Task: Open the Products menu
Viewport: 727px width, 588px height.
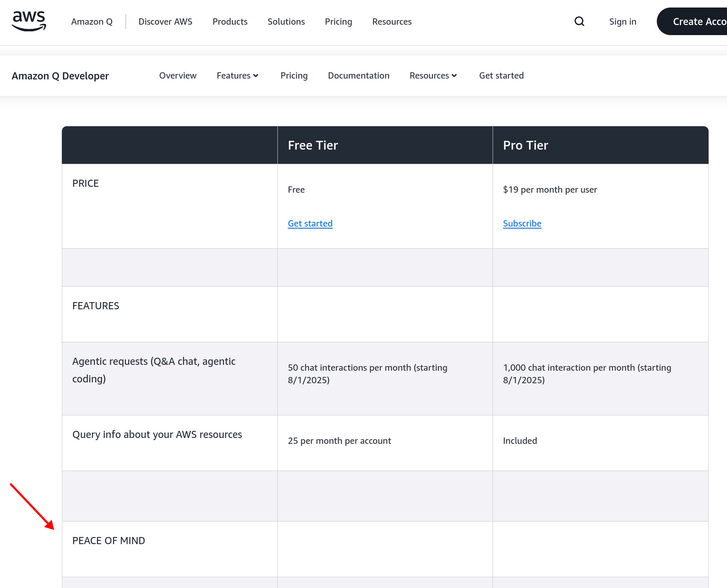Action: click(x=230, y=22)
